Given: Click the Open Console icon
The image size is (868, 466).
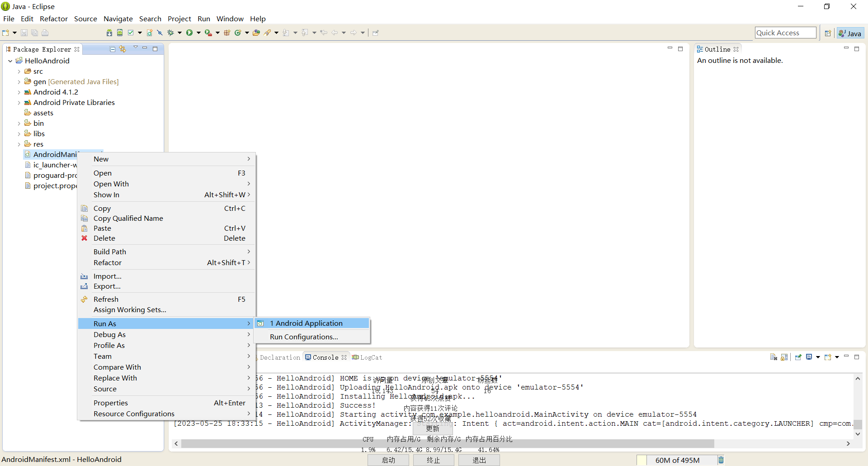Looking at the screenshot, I should pyautogui.click(x=828, y=357).
